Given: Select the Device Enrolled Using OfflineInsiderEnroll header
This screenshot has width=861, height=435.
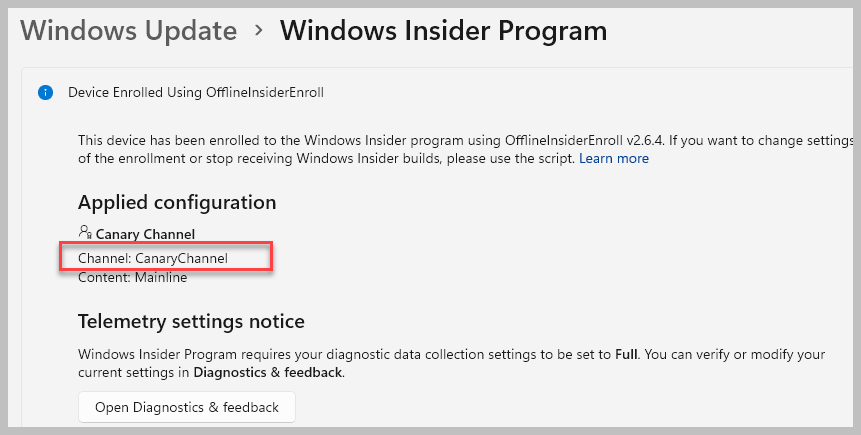Looking at the screenshot, I should click(x=196, y=93).
